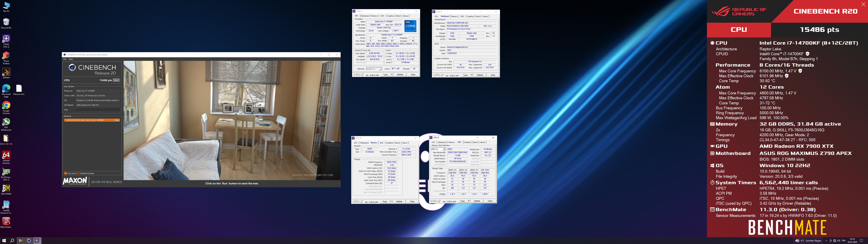
Task: Open the notification center icon
Action: 862,241
